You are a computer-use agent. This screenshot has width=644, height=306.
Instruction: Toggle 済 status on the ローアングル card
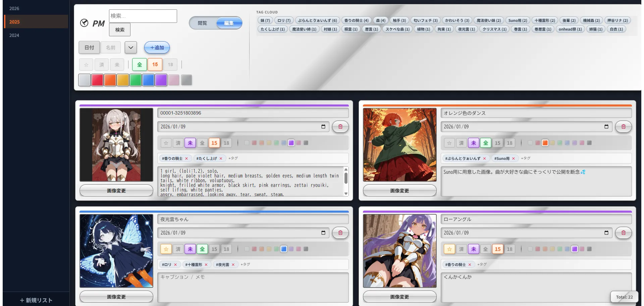462,249
